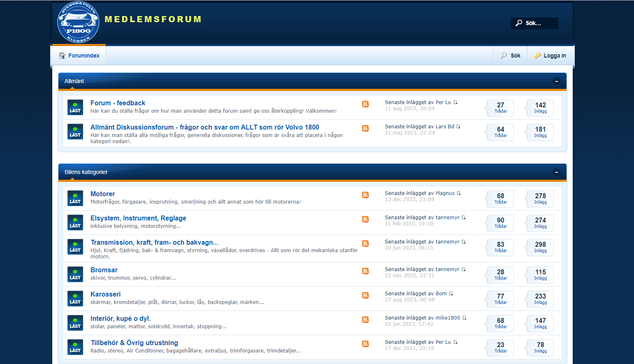The width and height of the screenshot is (634, 364).
Task: View latest post icon beside Magnus
Action: coord(459,193)
